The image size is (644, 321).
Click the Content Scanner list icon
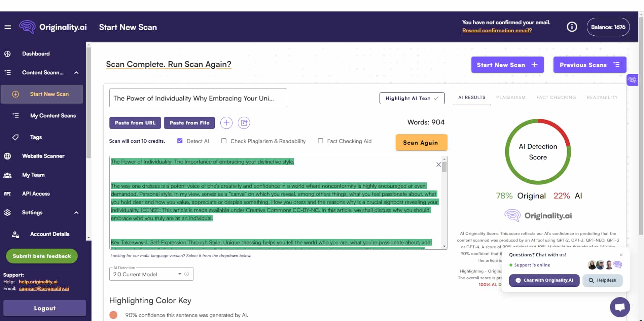(x=7, y=73)
